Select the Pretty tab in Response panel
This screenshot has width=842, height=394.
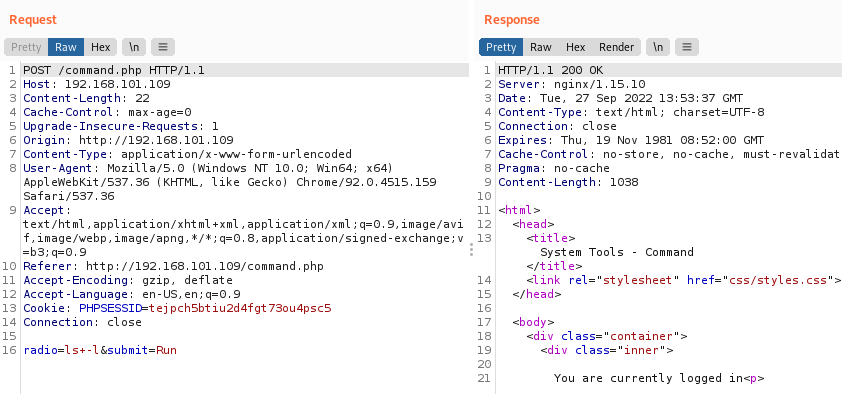pyautogui.click(x=501, y=47)
